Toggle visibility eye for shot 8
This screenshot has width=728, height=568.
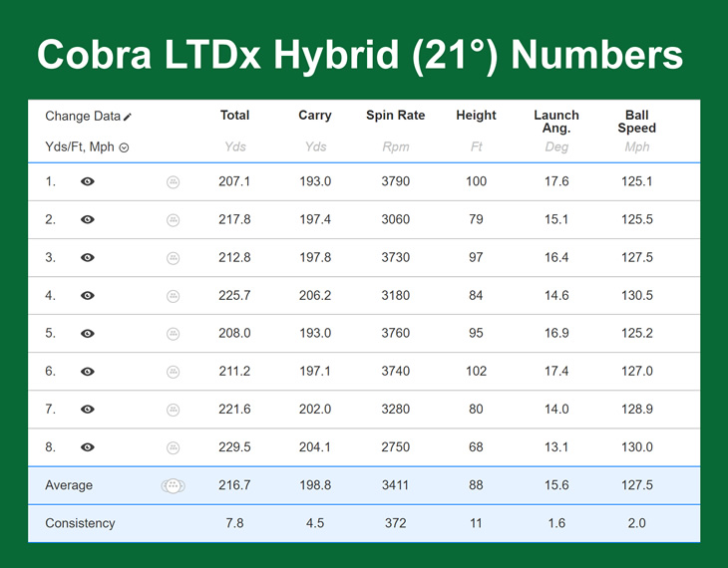(x=88, y=447)
